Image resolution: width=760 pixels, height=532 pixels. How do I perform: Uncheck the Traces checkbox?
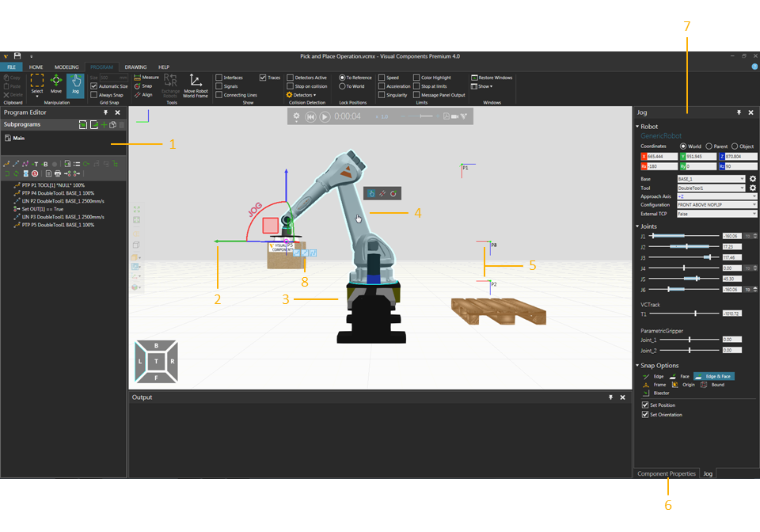(x=263, y=78)
